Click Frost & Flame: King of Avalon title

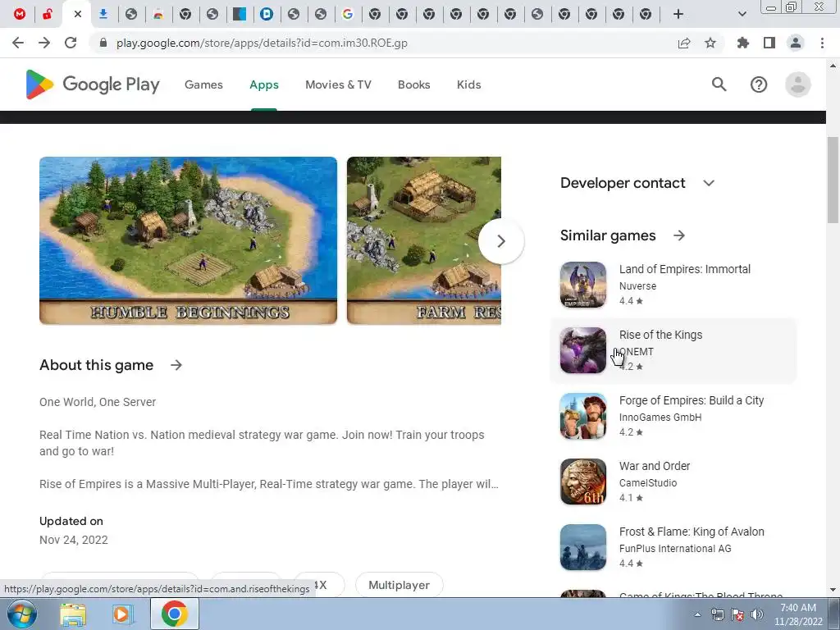pos(692,532)
